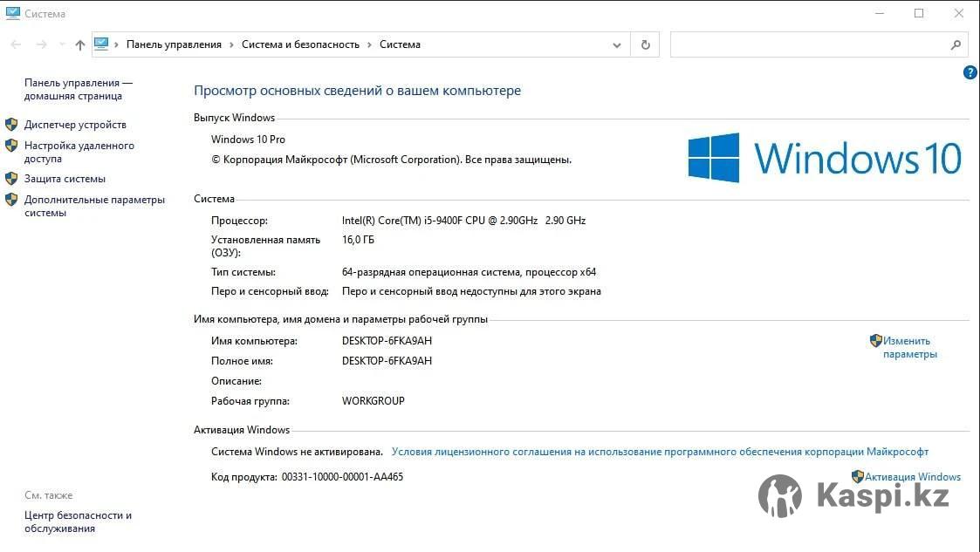
Task: Maximize the System window
Action: click(x=919, y=13)
